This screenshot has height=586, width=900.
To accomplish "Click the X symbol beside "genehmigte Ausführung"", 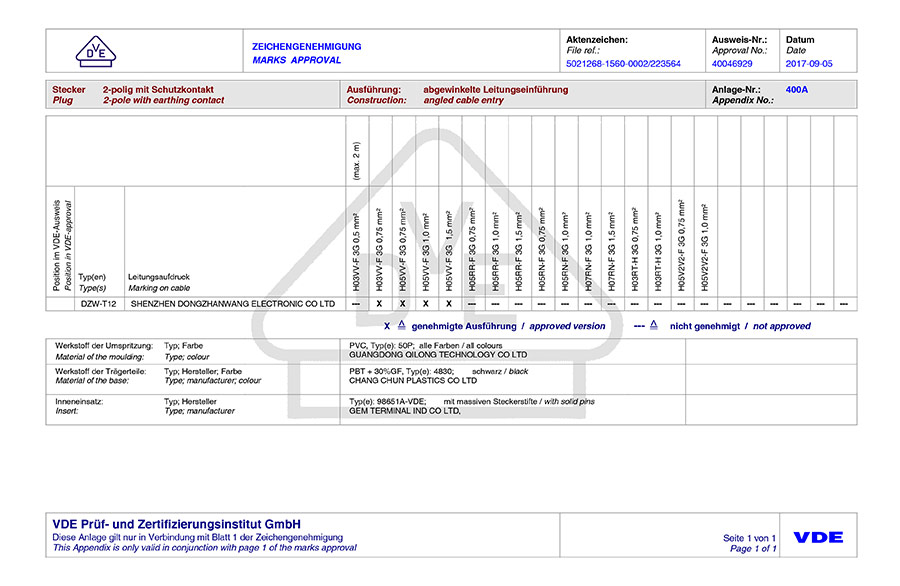I will (x=388, y=326).
